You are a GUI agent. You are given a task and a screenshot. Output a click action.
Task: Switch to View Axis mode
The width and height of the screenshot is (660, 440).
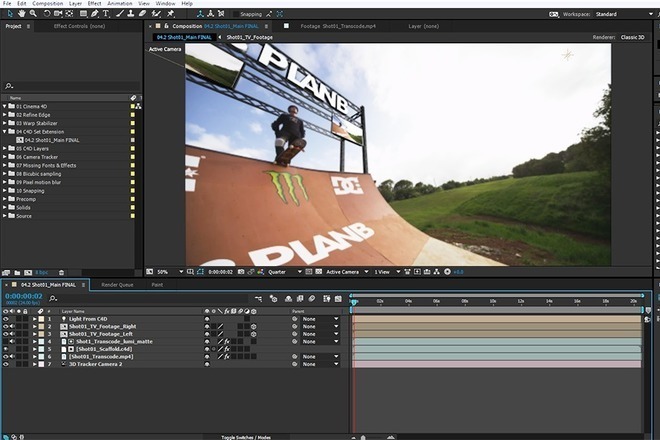click(x=221, y=14)
